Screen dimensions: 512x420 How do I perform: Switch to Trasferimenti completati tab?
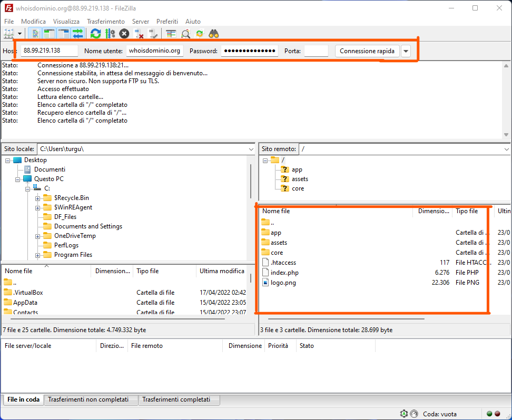click(x=176, y=399)
